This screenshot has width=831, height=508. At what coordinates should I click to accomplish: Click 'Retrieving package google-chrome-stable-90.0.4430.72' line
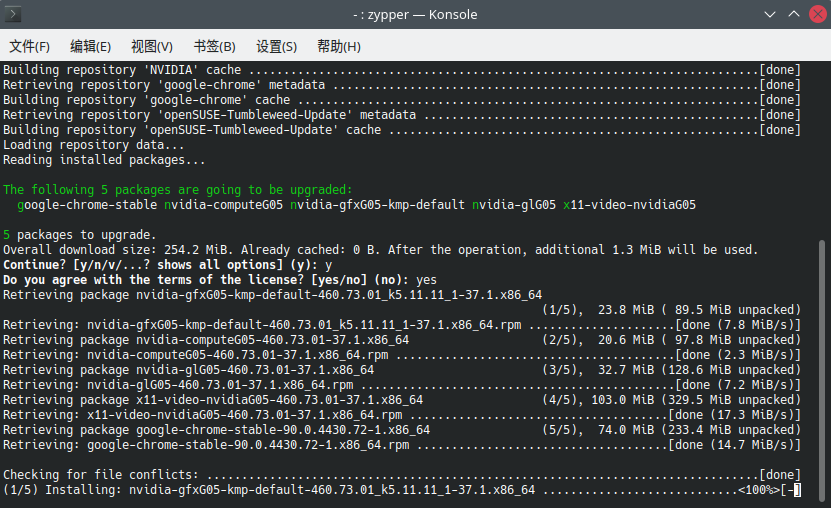pyautogui.click(x=401, y=430)
